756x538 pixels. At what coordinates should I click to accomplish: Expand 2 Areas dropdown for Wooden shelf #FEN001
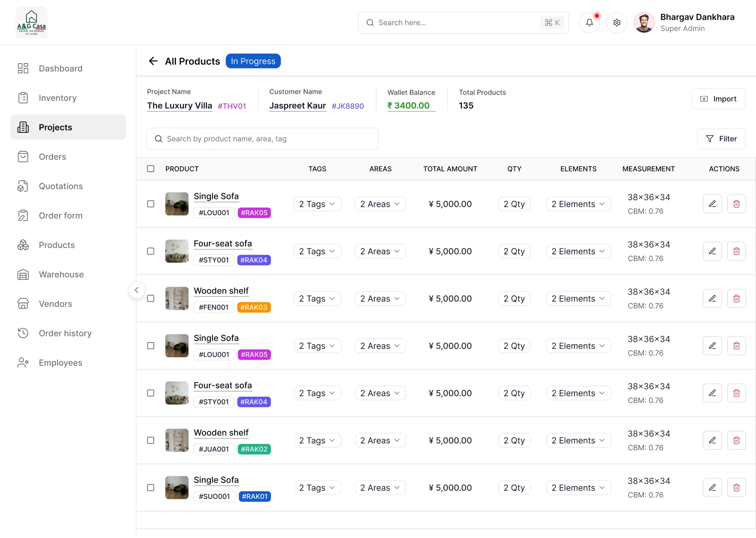(x=380, y=298)
